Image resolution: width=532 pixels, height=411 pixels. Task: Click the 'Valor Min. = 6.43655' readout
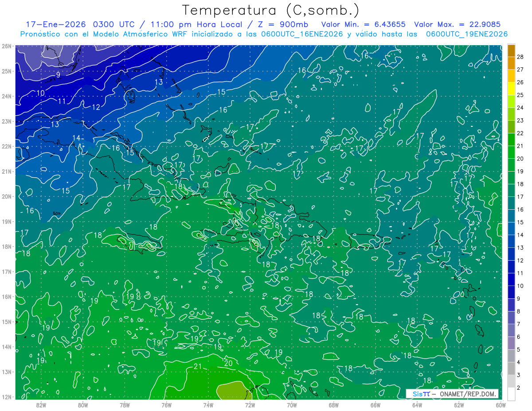[x=364, y=24]
